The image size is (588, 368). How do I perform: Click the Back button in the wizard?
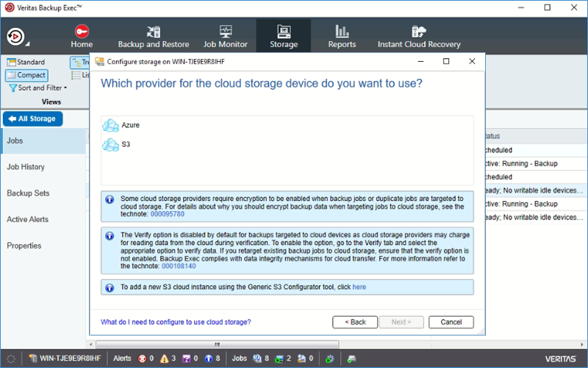click(355, 322)
